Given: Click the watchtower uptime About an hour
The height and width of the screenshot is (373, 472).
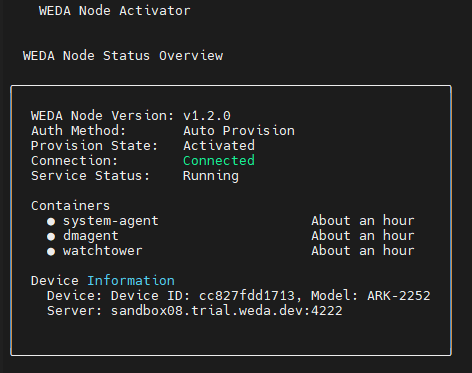Looking at the screenshot, I should click(363, 251).
